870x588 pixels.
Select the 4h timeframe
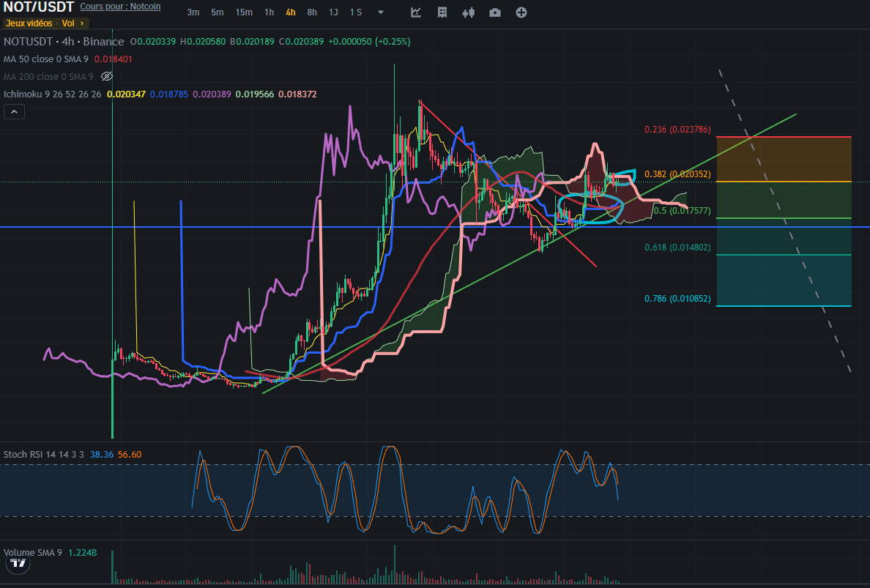click(291, 12)
